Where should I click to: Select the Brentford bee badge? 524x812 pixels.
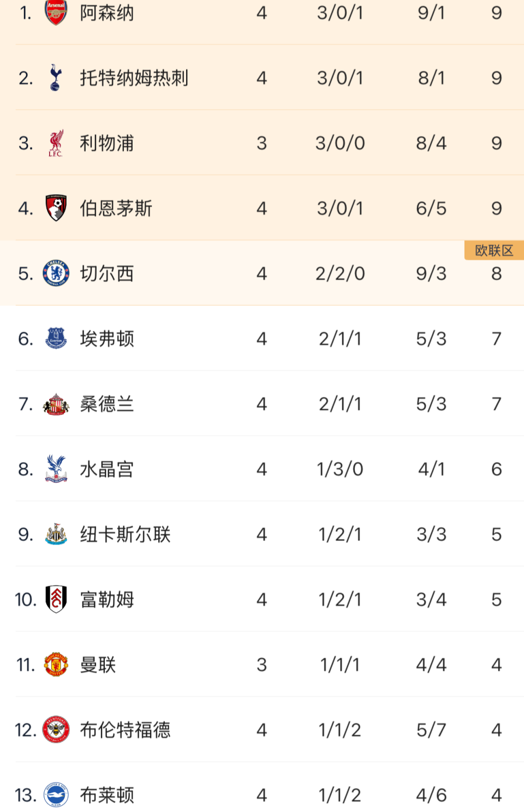click(56, 730)
